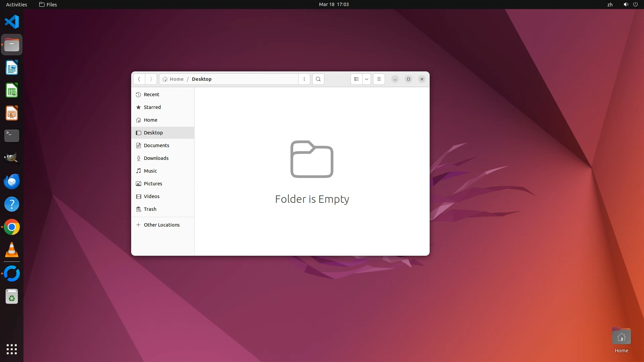Open Google Chrome from dock
644x362 pixels.
pos(12,227)
